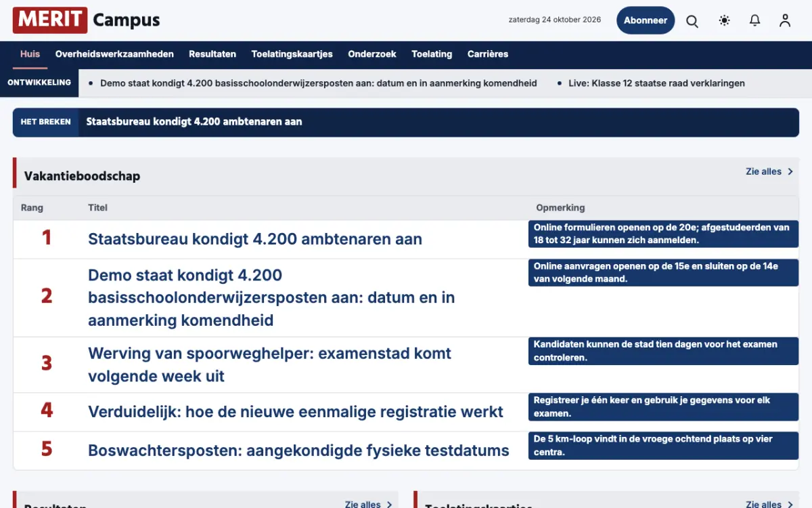Open the Resultaten menu item
The width and height of the screenshot is (812, 508).
pyautogui.click(x=212, y=54)
